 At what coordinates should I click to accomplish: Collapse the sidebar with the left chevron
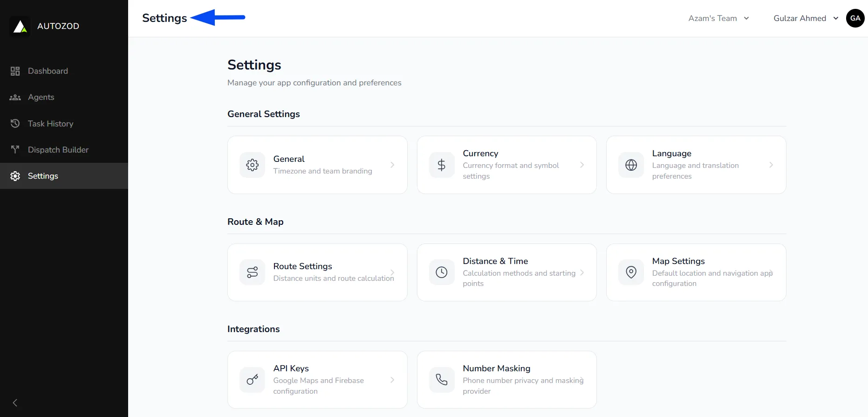pyautogui.click(x=15, y=403)
